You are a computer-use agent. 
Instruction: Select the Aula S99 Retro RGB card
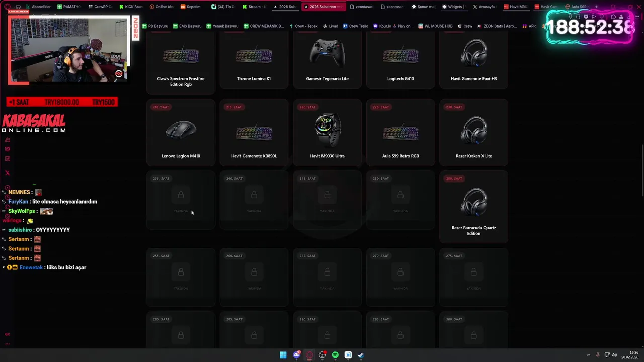[400, 133]
